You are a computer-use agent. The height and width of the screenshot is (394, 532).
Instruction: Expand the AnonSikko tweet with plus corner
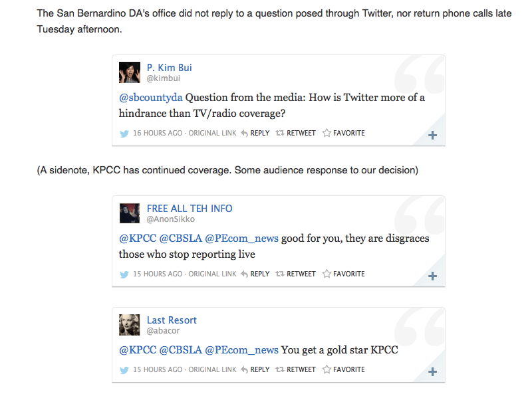tap(432, 276)
